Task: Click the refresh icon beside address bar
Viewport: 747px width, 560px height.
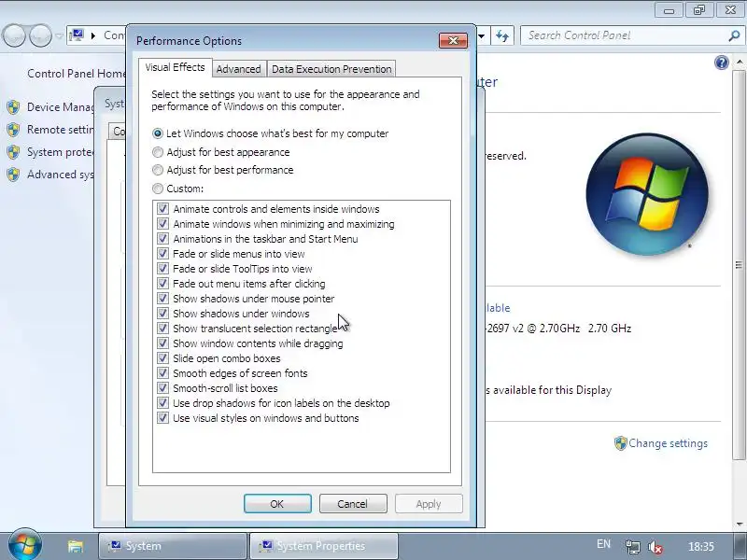Action: [502, 35]
